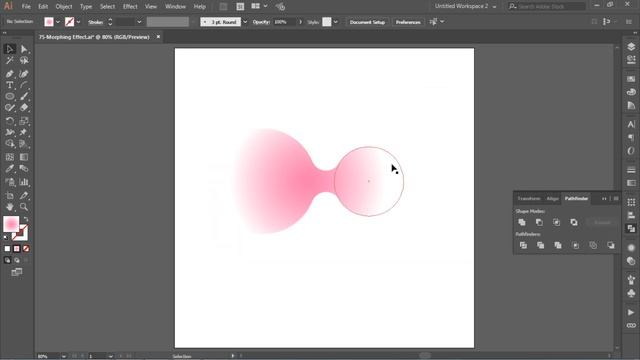This screenshot has width=640, height=360.
Task: Click Unite shape mode in Pathfinder
Action: (x=522, y=222)
